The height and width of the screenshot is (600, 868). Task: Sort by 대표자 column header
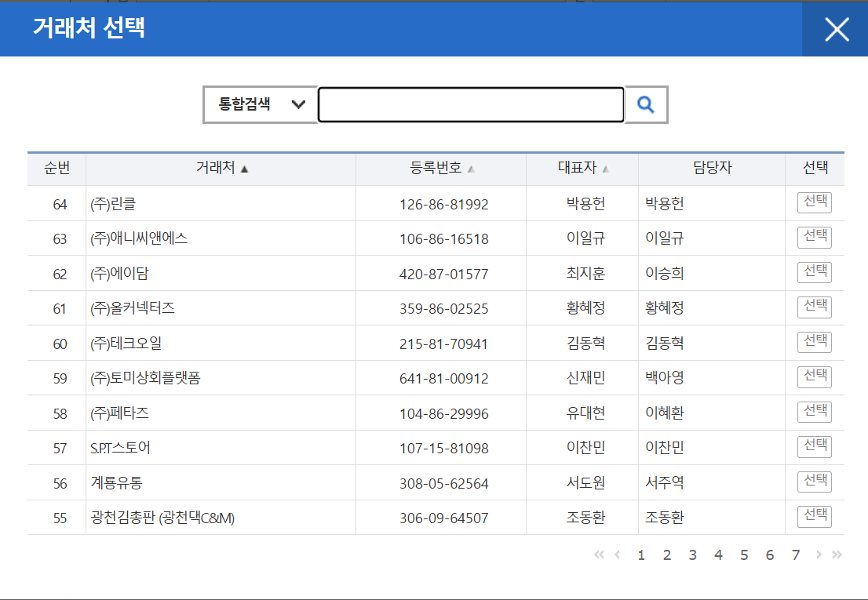pyautogui.click(x=583, y=168)
